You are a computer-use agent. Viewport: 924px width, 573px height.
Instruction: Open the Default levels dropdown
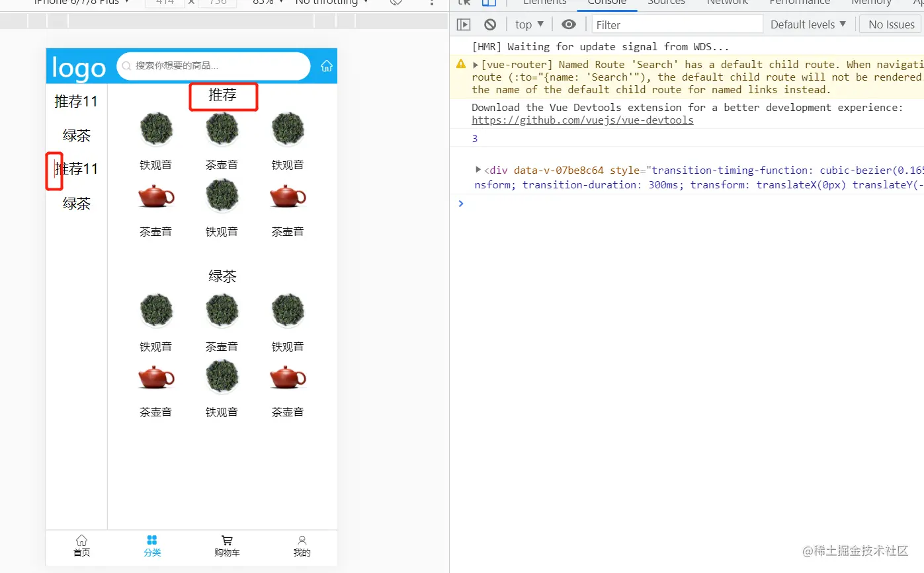[x=808, y=24]
